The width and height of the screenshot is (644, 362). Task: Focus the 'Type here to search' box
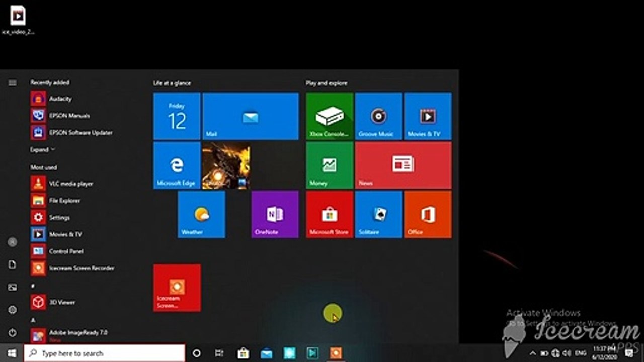pyautogui.click(x=105, y=353)
